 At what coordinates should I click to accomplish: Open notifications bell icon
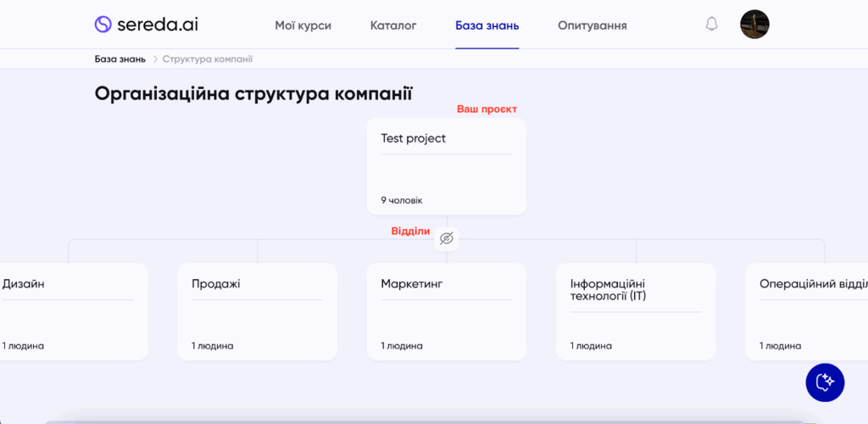[711, 25]
